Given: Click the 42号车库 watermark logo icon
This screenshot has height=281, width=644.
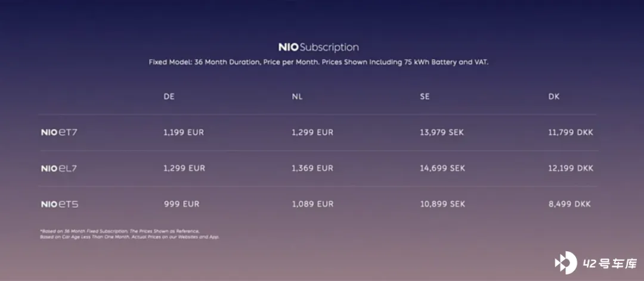Looking at the screenshot, I should click(566, 263).
